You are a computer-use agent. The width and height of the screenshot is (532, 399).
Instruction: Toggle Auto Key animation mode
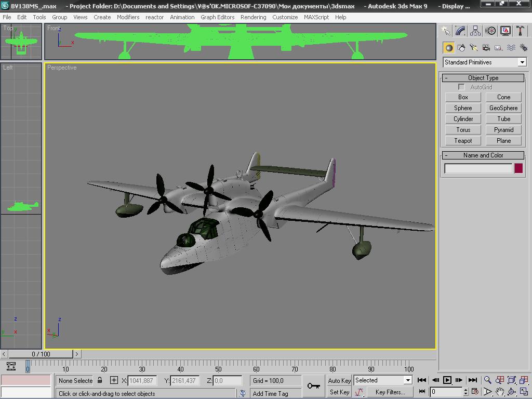(339, 380)
